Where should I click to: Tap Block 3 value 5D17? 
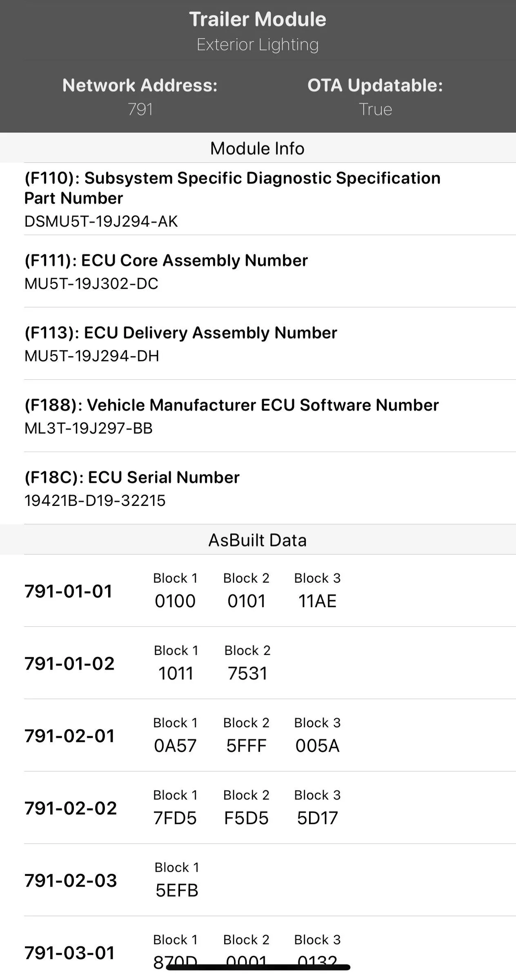(x=317, y=818)
